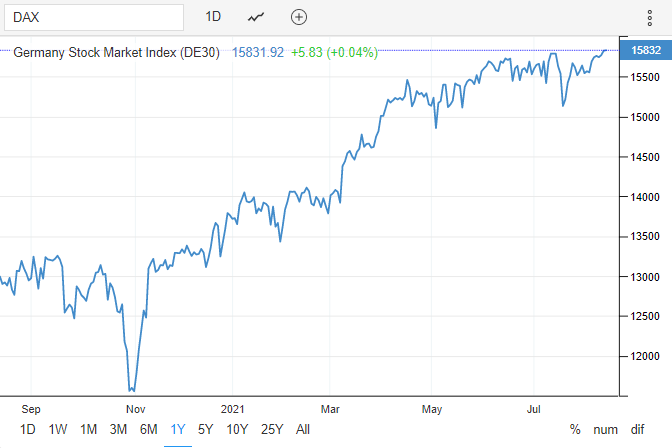Switch to the 1M time range

pos(88,429)
